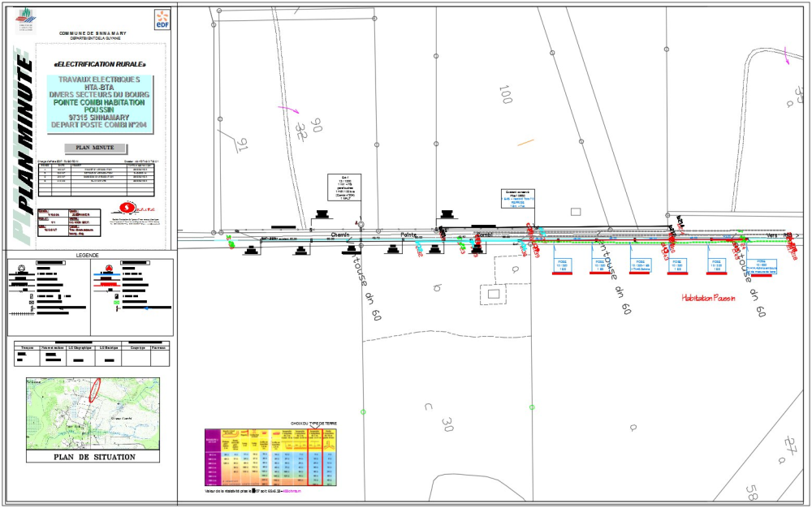
Task: Open the Plan de Situation map thumbnail
Action: point(92,415)
